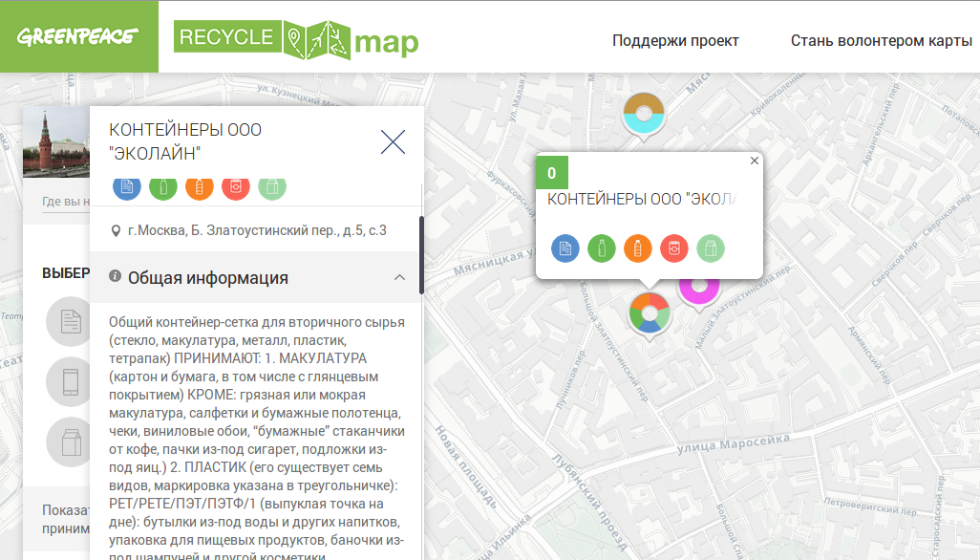Click the details panel scrollbar

[x=422, y=255]
